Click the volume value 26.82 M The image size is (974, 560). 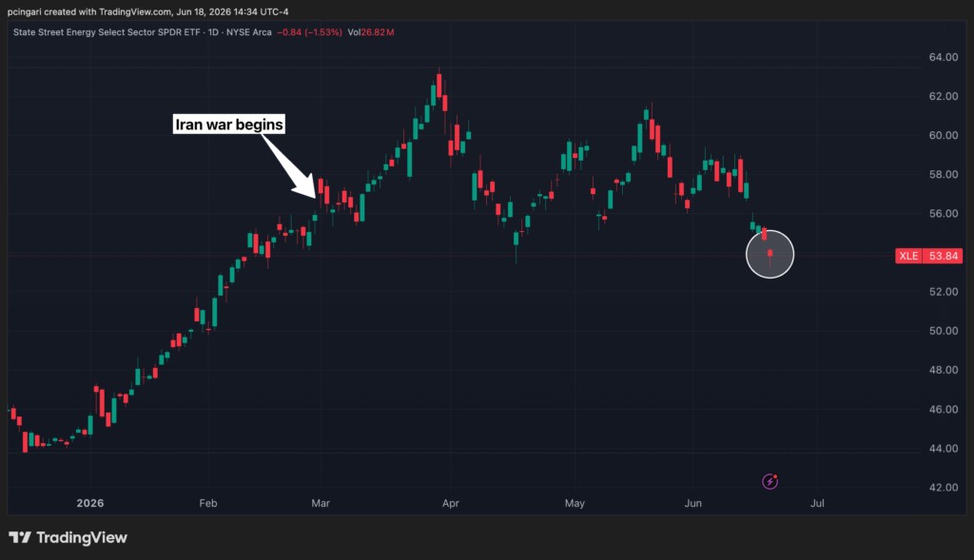tap(378, 32)
